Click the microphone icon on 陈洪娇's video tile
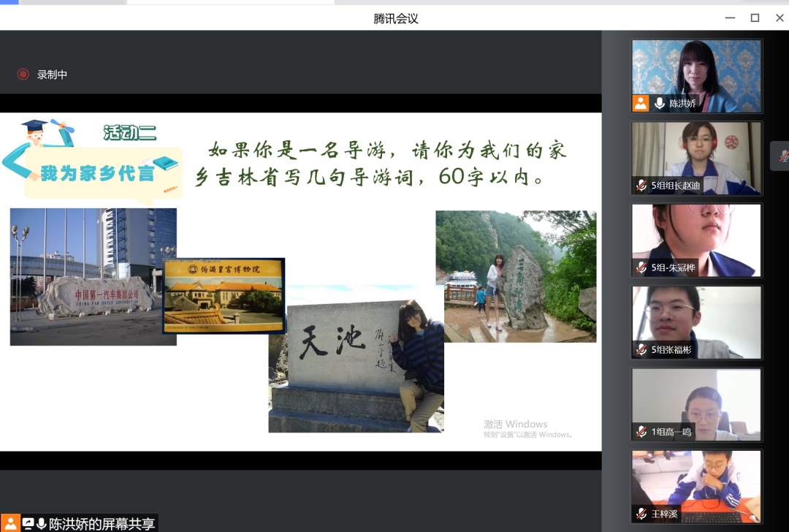Viewport: 789px width, 532px height. click(660, 104)
